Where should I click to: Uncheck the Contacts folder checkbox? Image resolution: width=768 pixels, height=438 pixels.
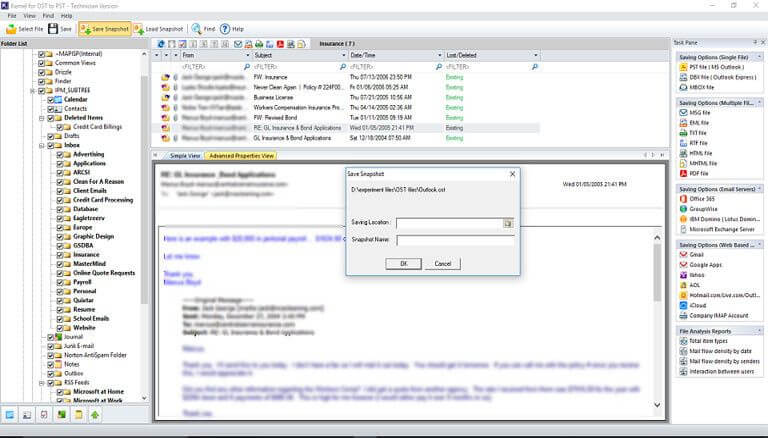pyautogui.click(x=50, y=109)
